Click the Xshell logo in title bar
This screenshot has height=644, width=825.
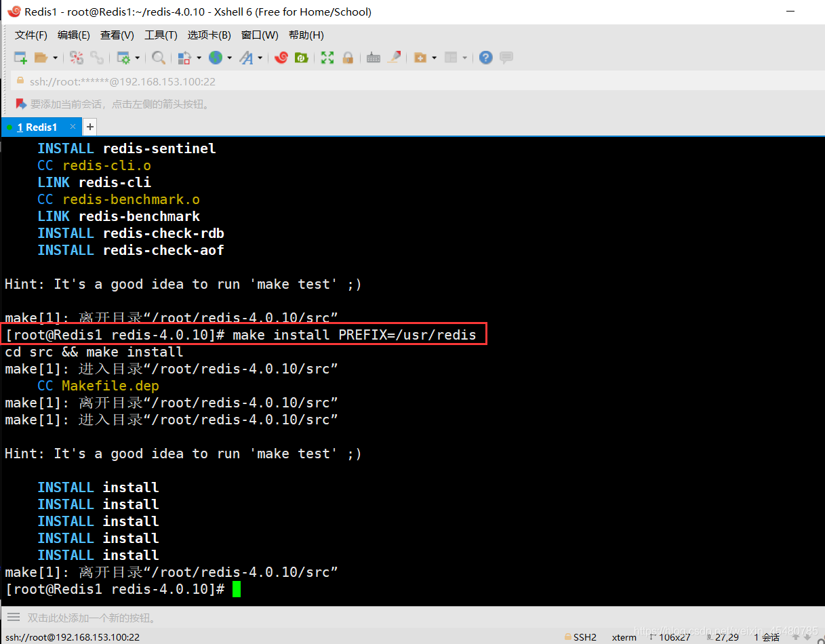(x=14, y=12)
